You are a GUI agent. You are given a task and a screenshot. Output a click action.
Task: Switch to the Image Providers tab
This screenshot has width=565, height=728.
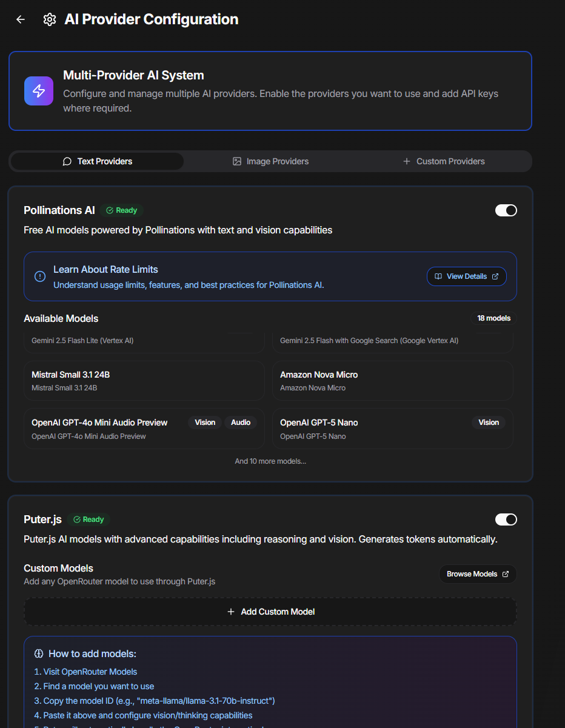coord(270,161)
